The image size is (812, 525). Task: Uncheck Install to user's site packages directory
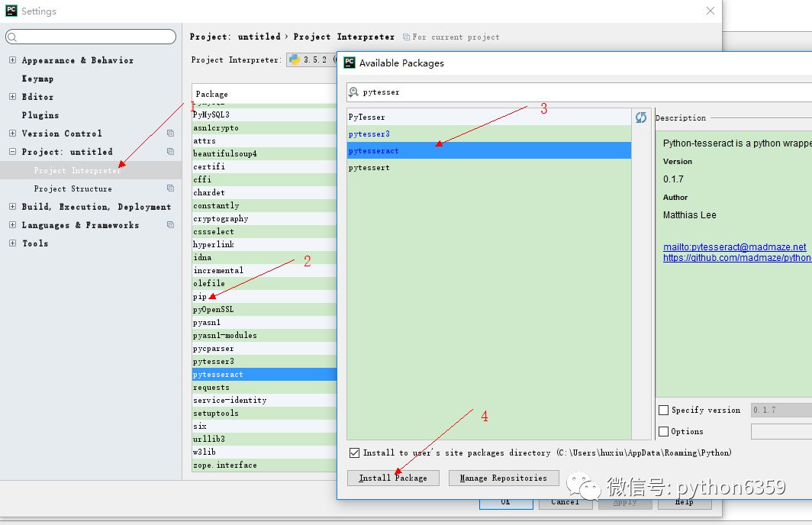[354, 453]
